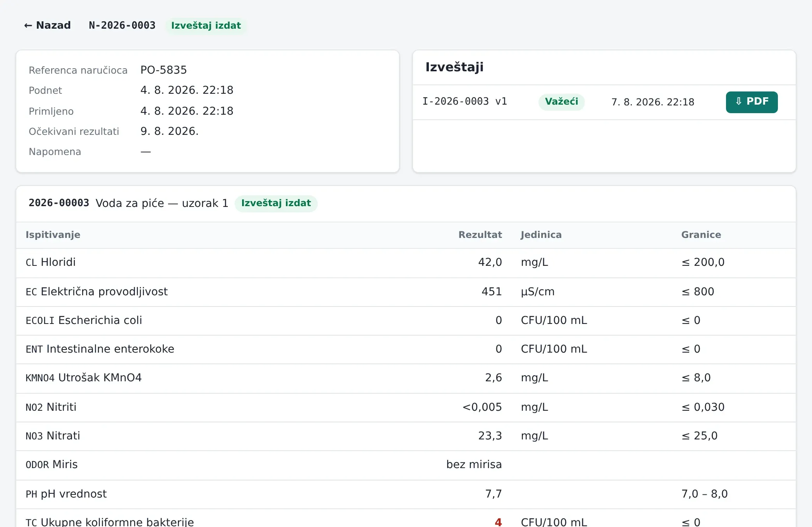Select the customer reference PO-5835
The width and height of the screenshot is (812, 527).
point(163,70)
